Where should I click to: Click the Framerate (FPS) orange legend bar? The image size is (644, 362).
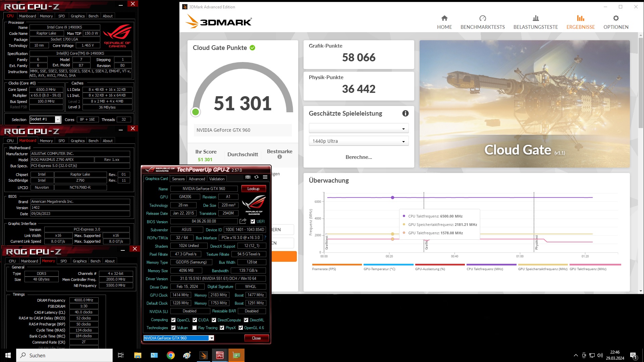point(337,265)
